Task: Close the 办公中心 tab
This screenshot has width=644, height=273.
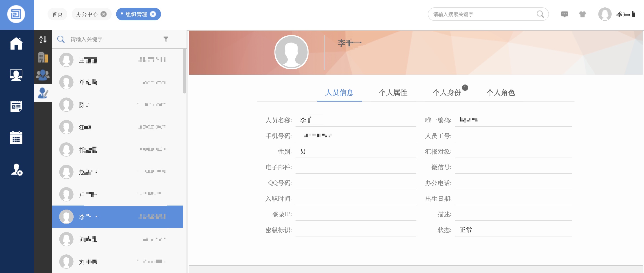Action: coord(104,14)
